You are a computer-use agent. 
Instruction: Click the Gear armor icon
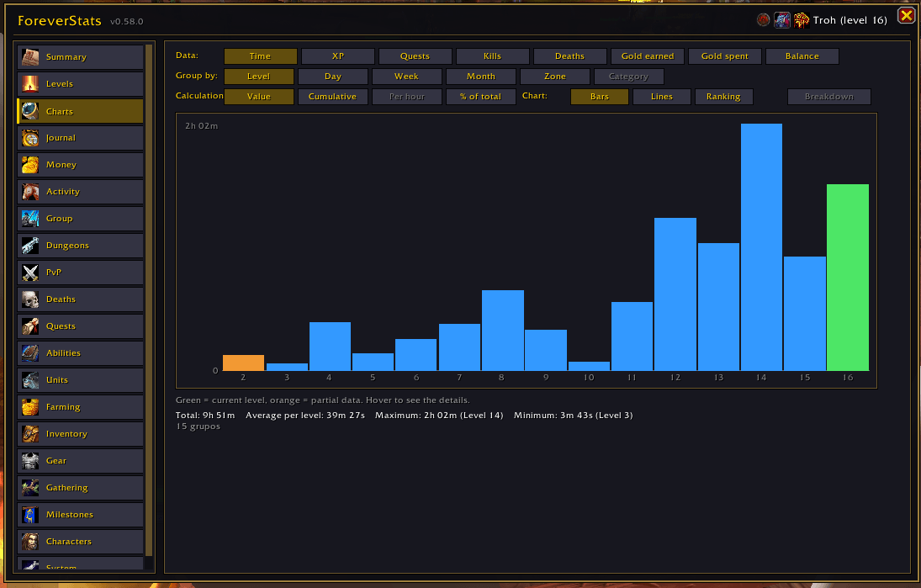tap(30, 460)
